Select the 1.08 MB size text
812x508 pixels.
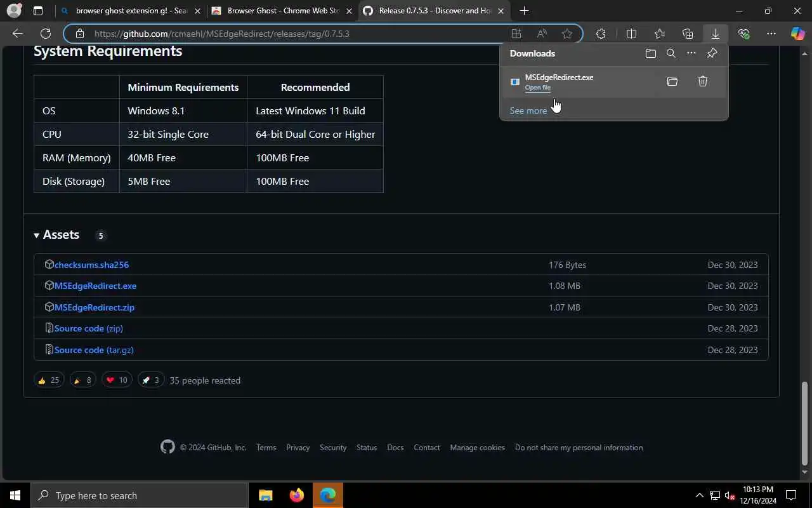[565, 286]
